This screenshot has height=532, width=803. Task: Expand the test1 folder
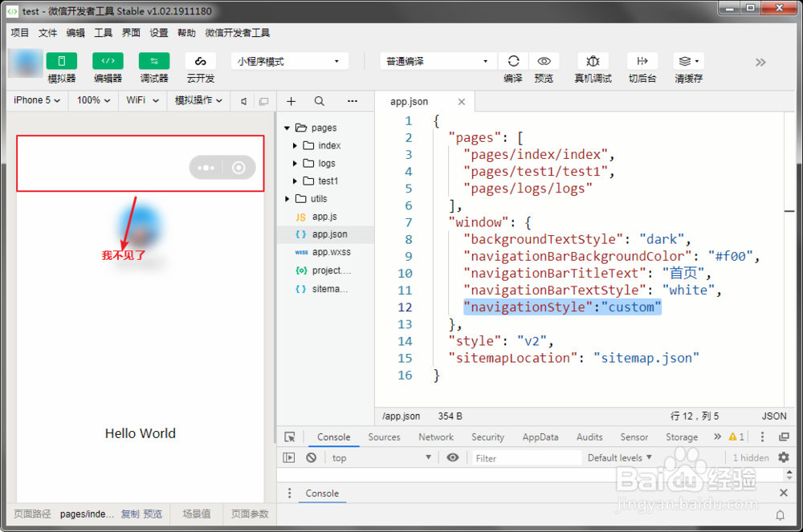[295, 181]
